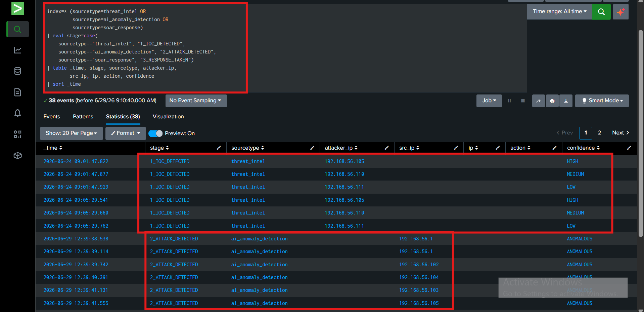Run search with green magnifier button

601,12
